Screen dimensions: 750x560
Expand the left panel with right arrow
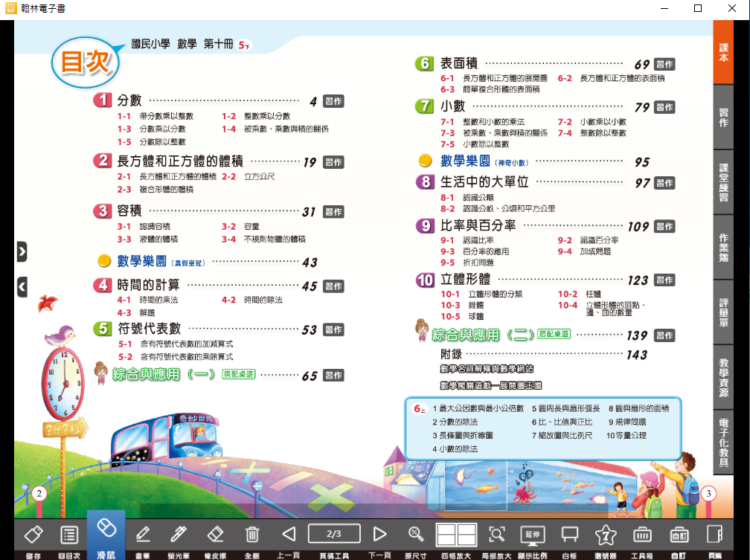coord(22,251)
